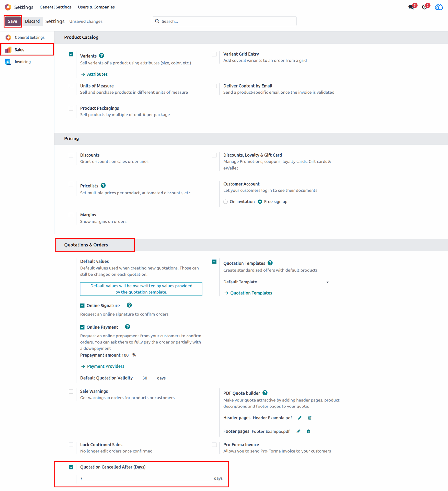Open the activities clock notification icon
Screen dimensions: 448x491
point(424,7)
